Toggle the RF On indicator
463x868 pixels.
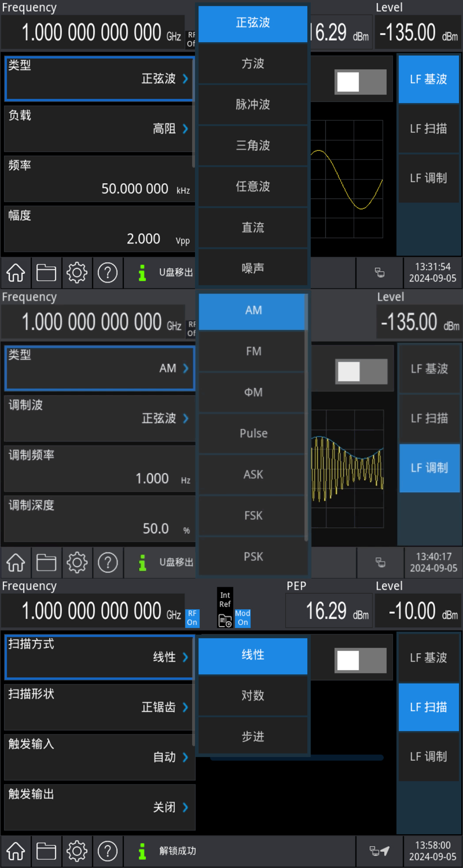[192, 618]
